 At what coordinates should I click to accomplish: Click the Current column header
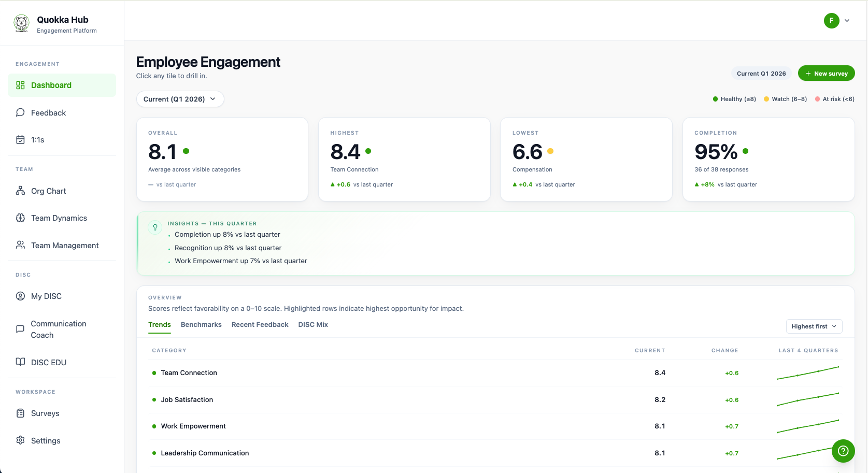[650, 351]
